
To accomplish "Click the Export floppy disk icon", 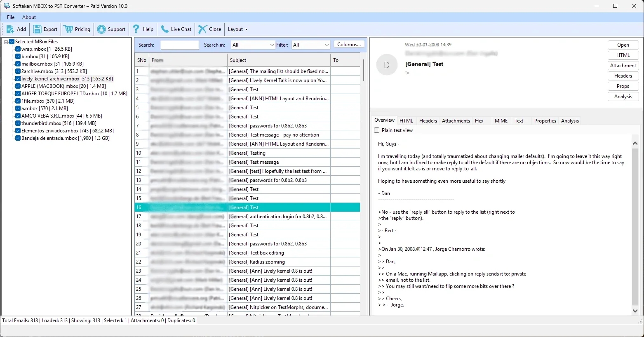I will (x=37, y=29).
